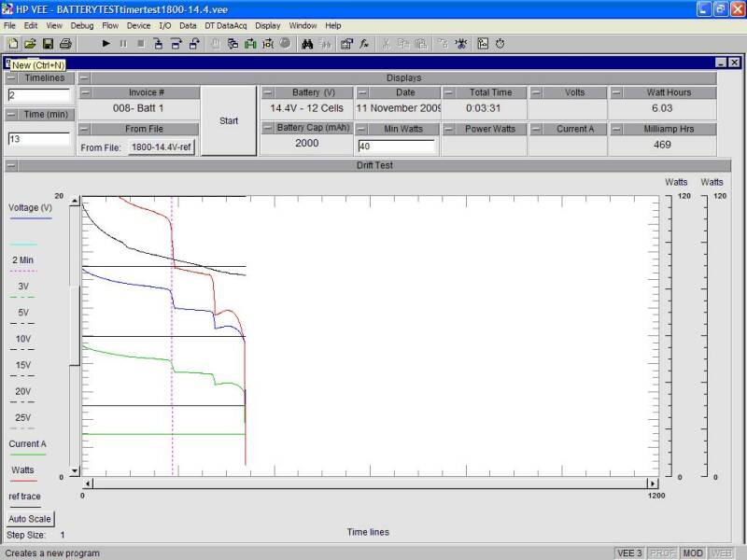The image size is (747, 560).
Task: Click the Start button
Action: click(229, 121)
